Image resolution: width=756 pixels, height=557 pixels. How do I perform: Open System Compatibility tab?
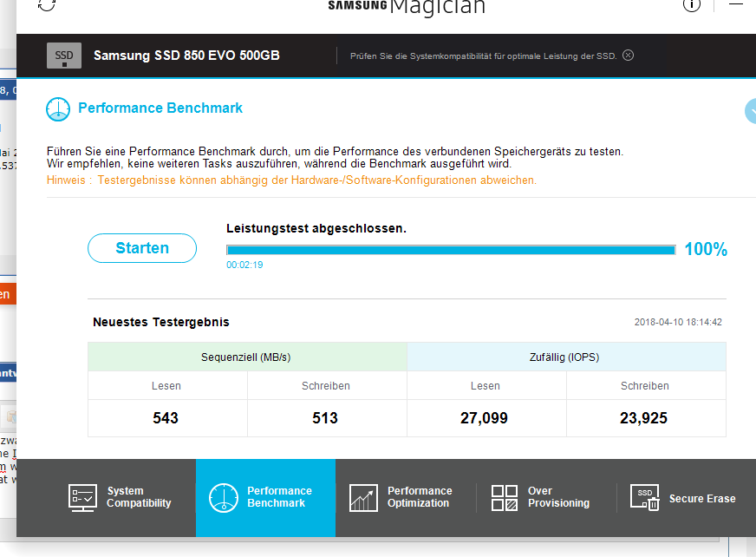119,498
